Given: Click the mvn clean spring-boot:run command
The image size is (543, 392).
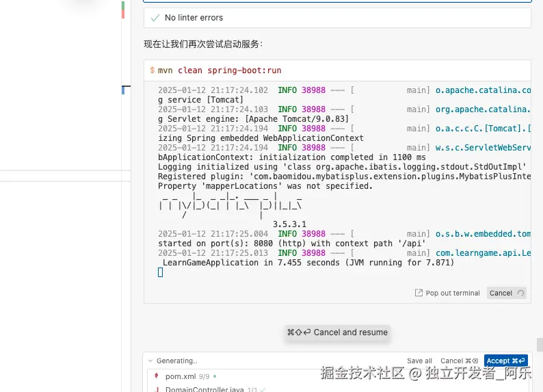Looking at the screenshot, I should [x=220, y=70].
